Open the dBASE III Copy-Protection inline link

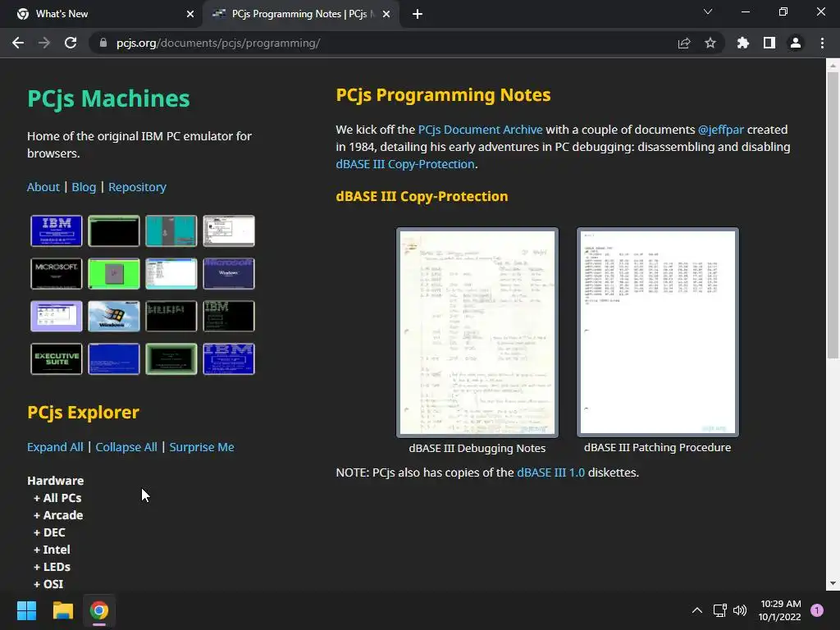[x=405, y=164]
